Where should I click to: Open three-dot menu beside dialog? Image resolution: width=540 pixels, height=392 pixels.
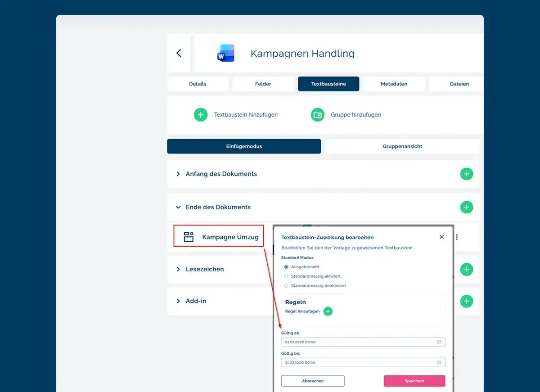coord(457,237)
